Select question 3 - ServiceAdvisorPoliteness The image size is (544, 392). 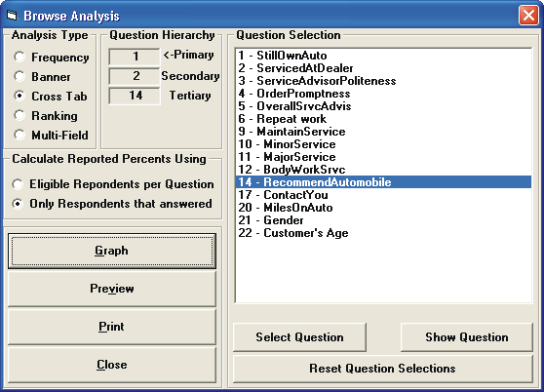(x=383, y=81)
